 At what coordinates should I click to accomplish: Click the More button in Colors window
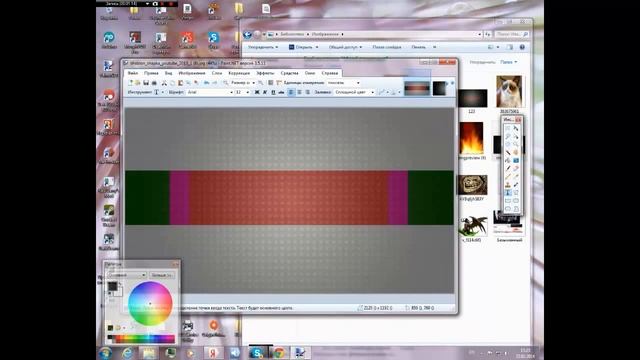tap(162, 275)
